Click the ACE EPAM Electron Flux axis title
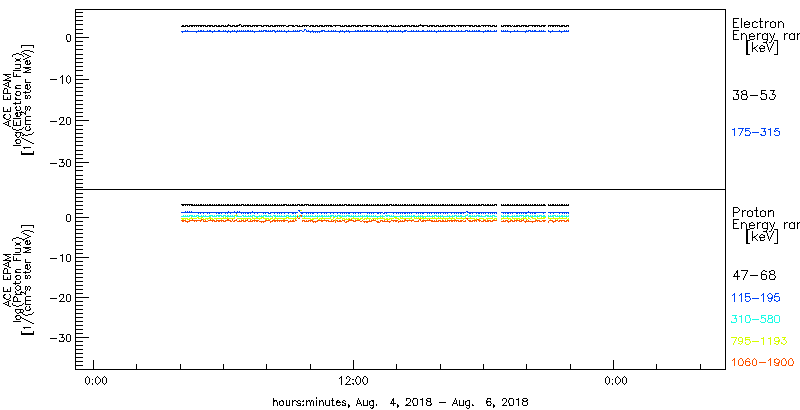Image resolution: width=800 pixels, height=410 pixels. click(19, 99)
